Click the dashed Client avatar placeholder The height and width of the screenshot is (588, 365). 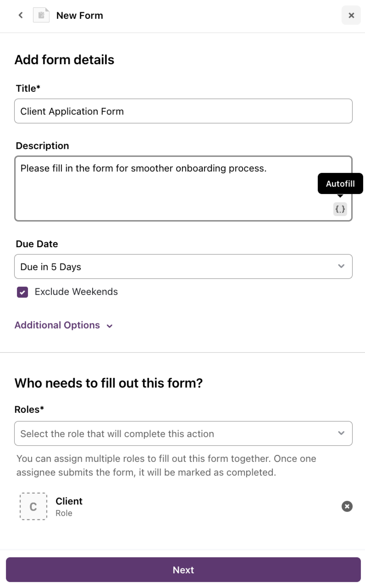coord(33,506)
